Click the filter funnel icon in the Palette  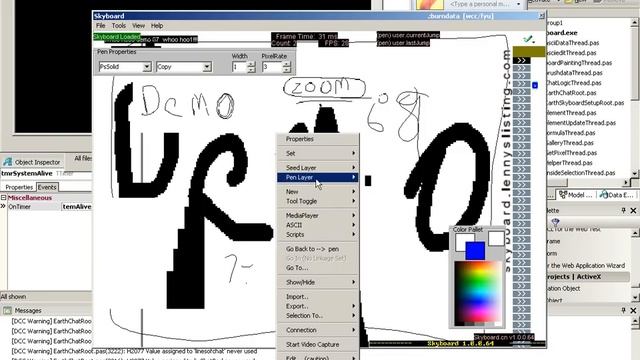555,222
